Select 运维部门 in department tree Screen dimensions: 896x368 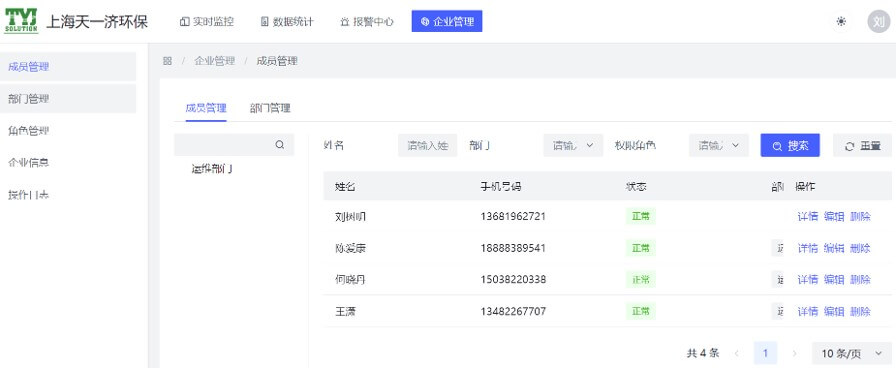click(212, 169)
